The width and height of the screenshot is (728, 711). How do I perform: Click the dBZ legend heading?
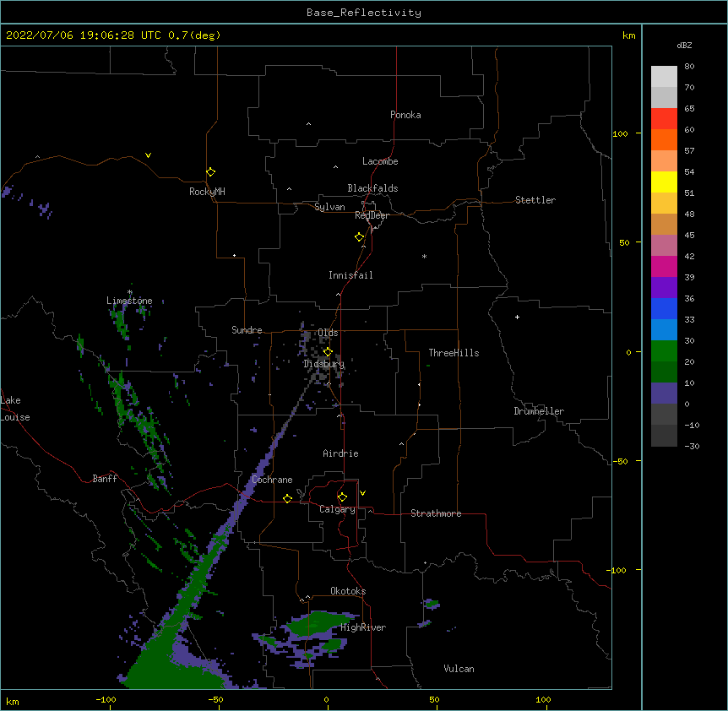coord(684,45)
